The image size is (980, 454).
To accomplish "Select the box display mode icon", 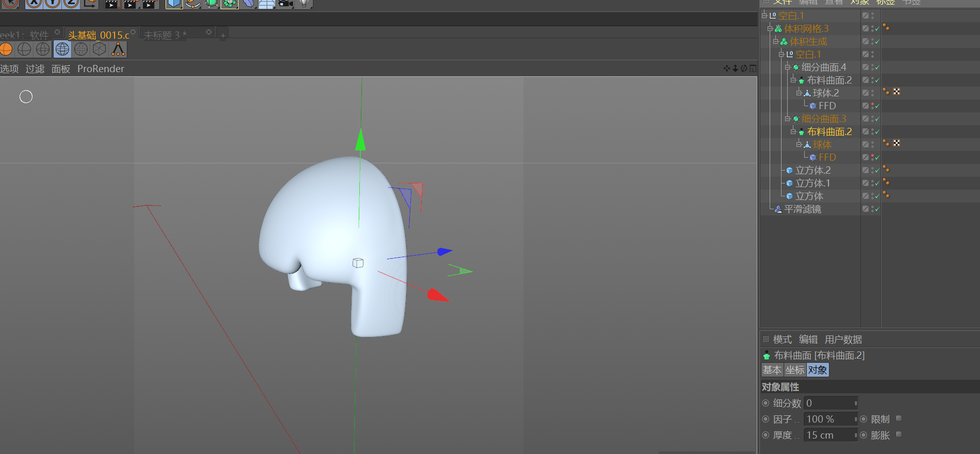I will [x=99, y=49].
